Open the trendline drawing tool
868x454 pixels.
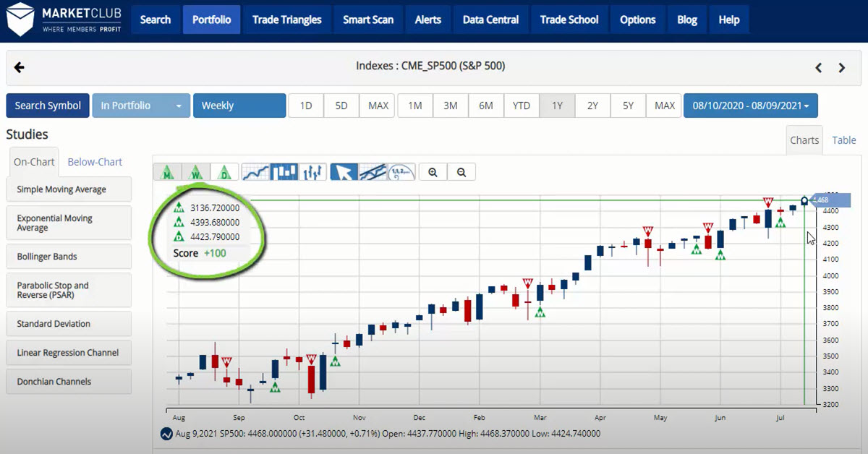pyautogui.click(x=373, y=171)
